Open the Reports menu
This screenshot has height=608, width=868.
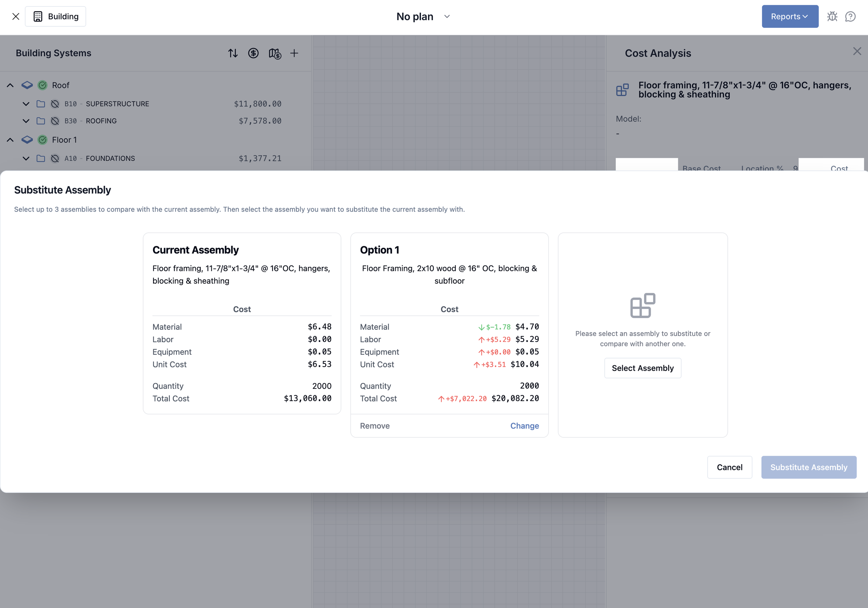[790, 17]
